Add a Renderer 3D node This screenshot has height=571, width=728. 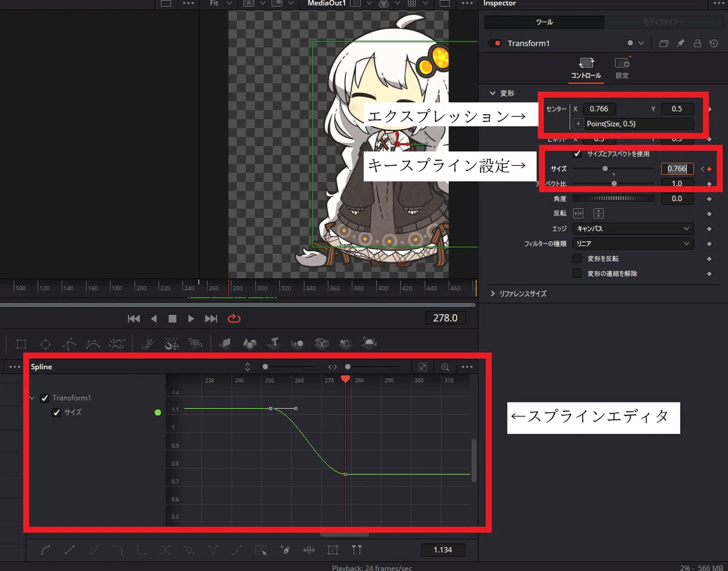[369, 343]
